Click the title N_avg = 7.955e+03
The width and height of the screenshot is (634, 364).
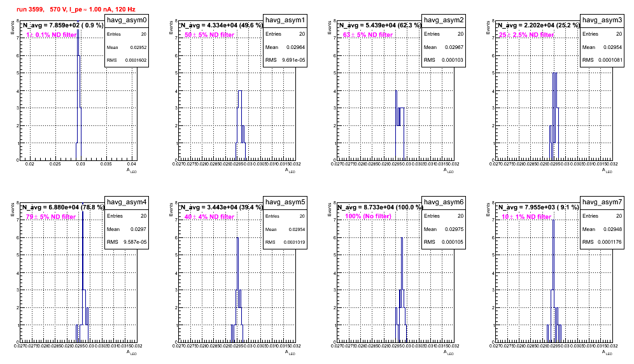tap(539, 207)
